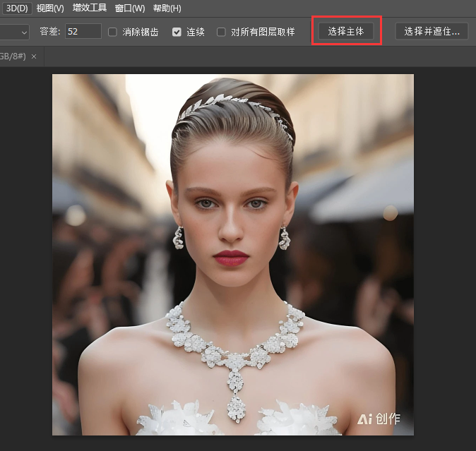Enable the 消除锯齿 checkbox
476x451 pixels.
coord(112,32)
